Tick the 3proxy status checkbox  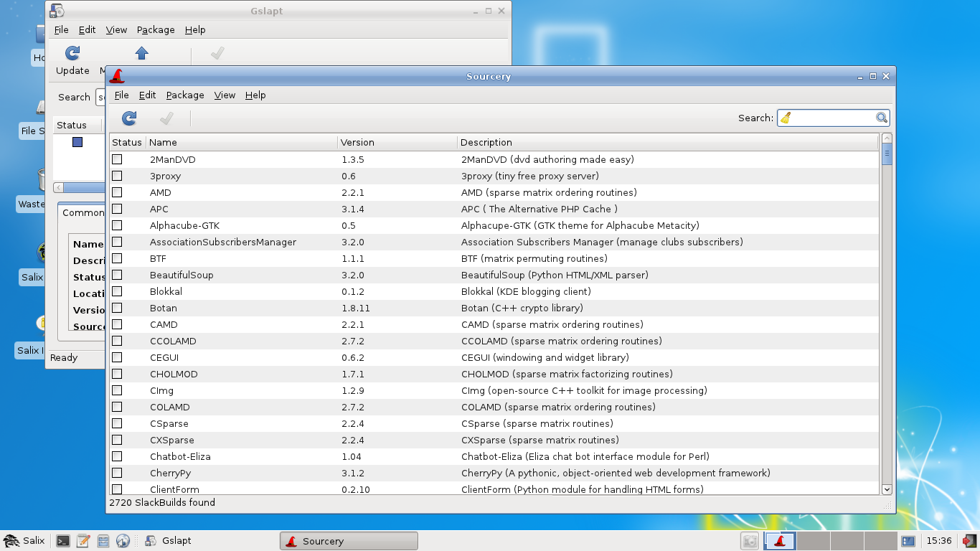117,176
